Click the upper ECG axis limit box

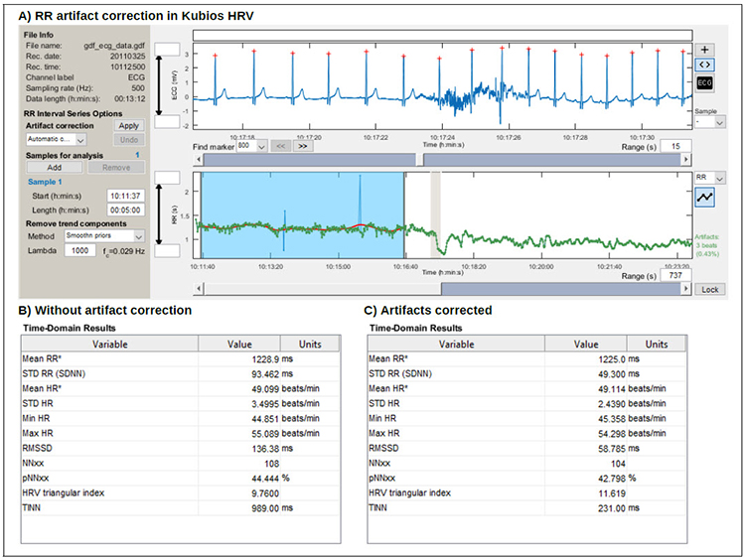pos(167,49)
